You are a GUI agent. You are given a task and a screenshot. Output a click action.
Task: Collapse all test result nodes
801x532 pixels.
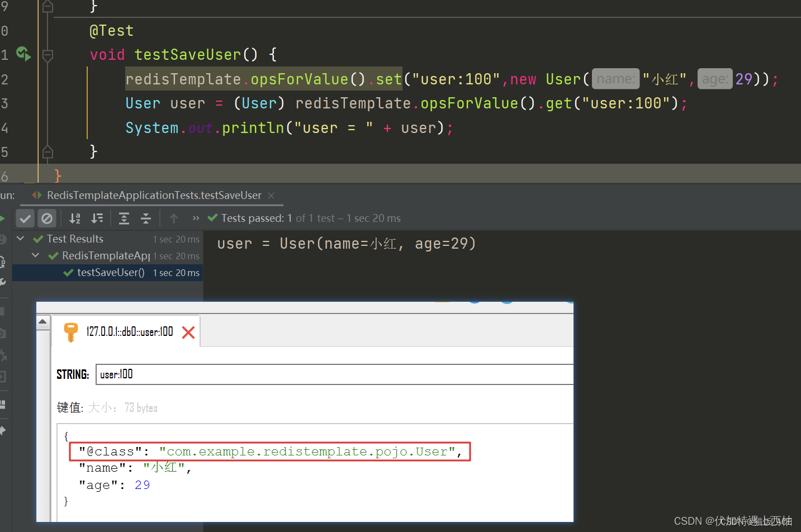click(x=146, y=218)
